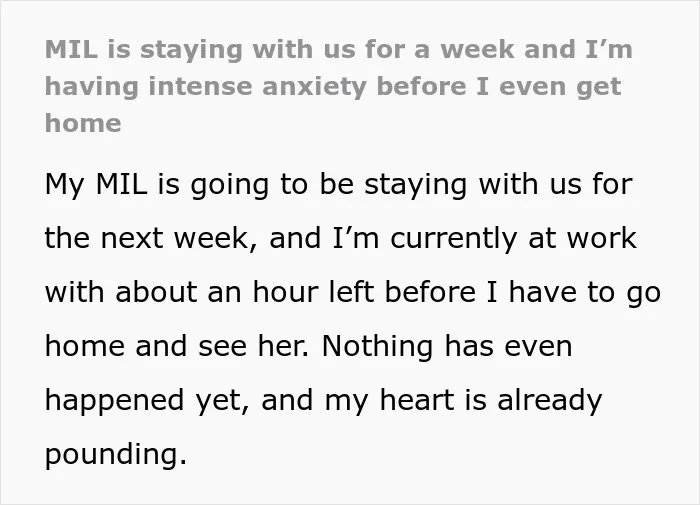This screenshot has width=700, height=505.
Task: Click "at work" in the second body line
Action: click(583, 238)
